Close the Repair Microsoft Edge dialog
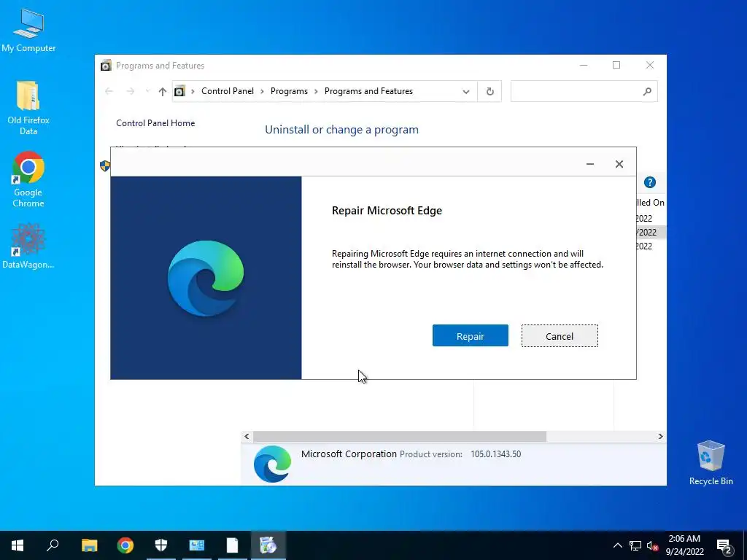Viewport: 747px width, 560px height. 619,164
